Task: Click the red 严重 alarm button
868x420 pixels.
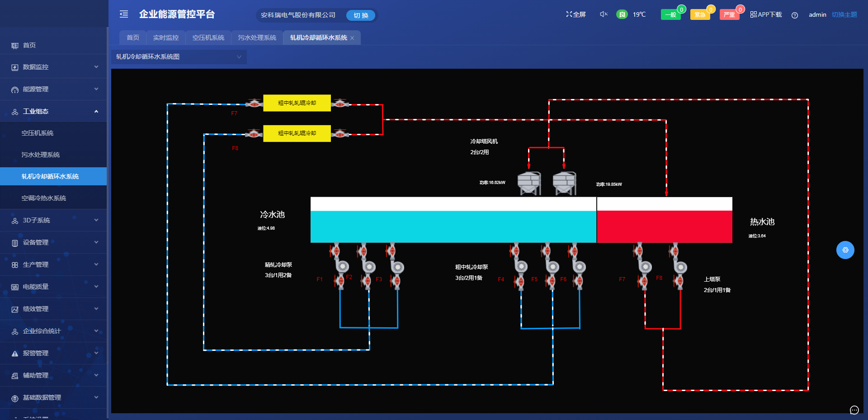Action: pos(729,15)
